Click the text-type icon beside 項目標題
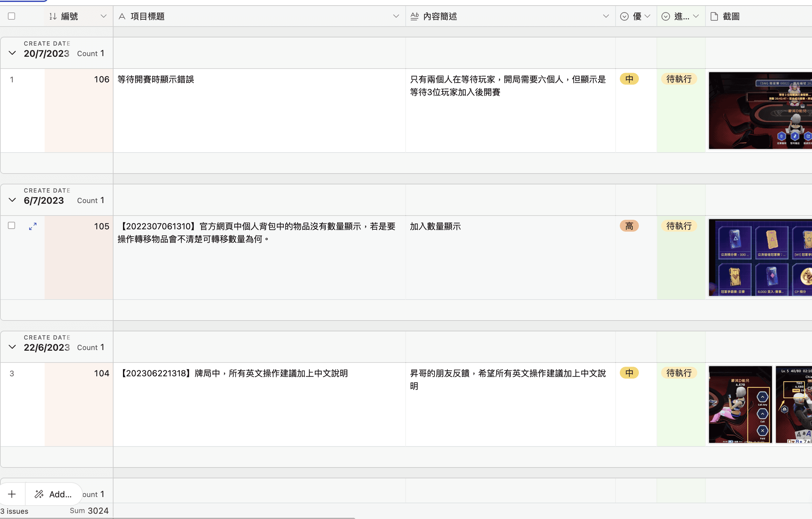Image resolution: width=812 pixels, height=519 pixels. pos(122,16)
